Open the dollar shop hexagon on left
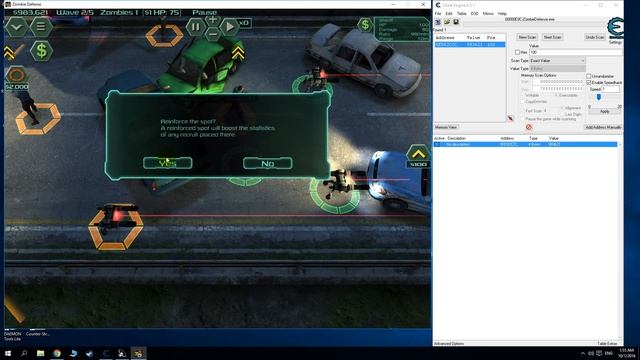This screenshot has height=360, width=640. pos(41,51)
